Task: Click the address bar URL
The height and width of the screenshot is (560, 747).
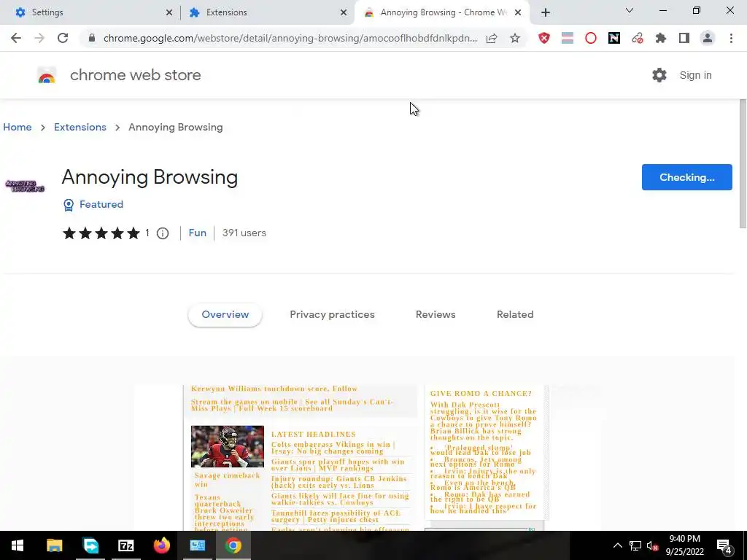Action: tap(290, 38)
